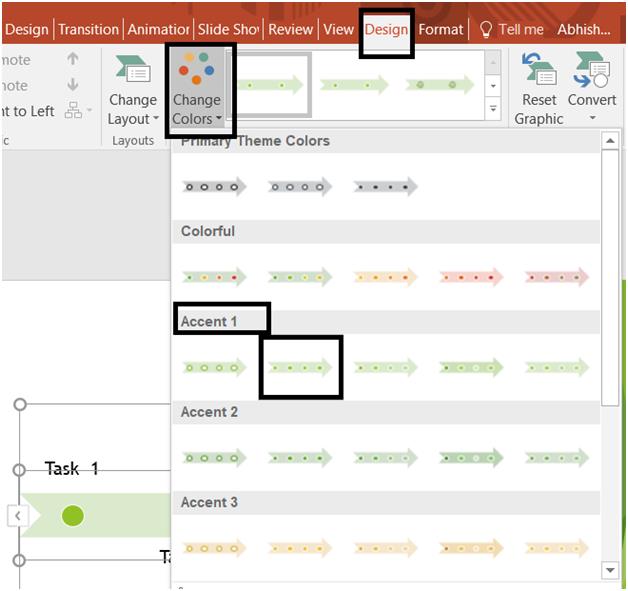Screen dimensions: 628x591
Task: Open the Review tab
Action: 290,29
